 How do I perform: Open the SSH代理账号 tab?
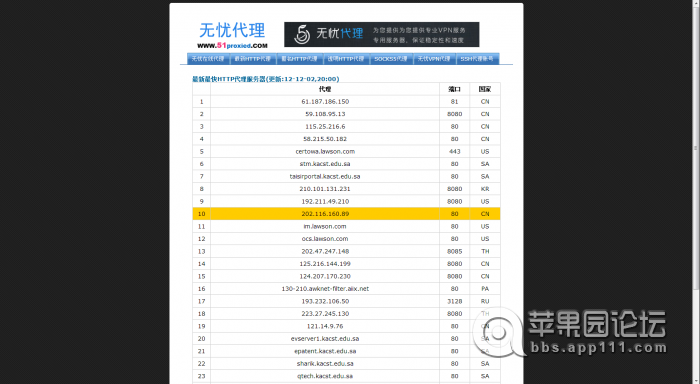click(x=477, y=59)
